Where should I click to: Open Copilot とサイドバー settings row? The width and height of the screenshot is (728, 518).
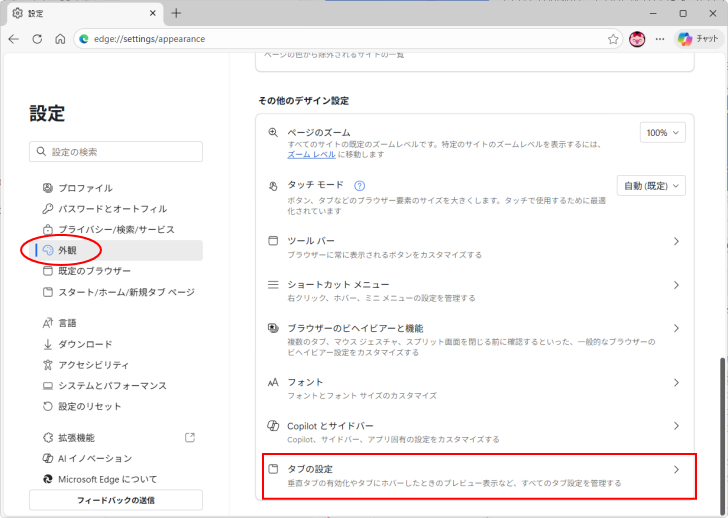click(x=474, y=432)
